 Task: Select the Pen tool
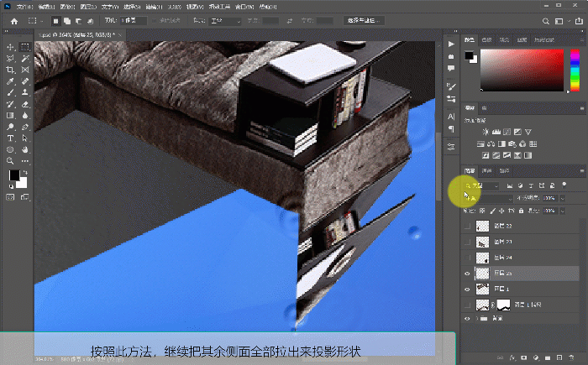click(x=24, y=127)
